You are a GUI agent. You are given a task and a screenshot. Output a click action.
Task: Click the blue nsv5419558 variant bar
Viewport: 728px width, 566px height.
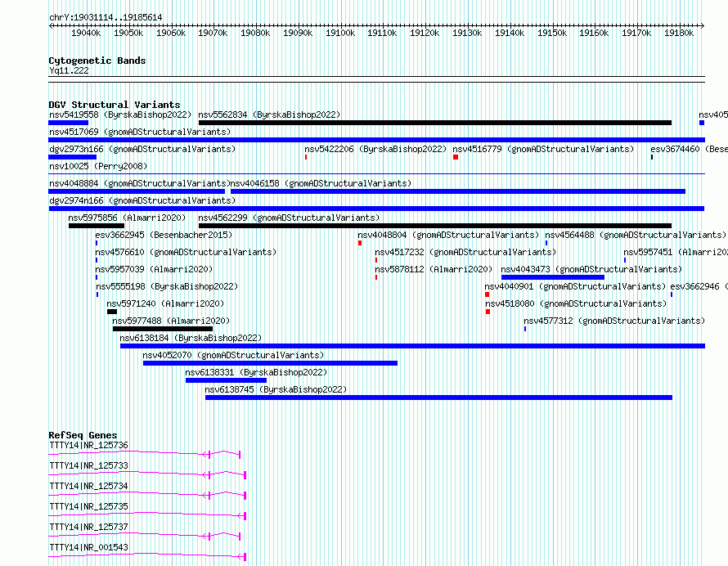(x=68, y=123)
